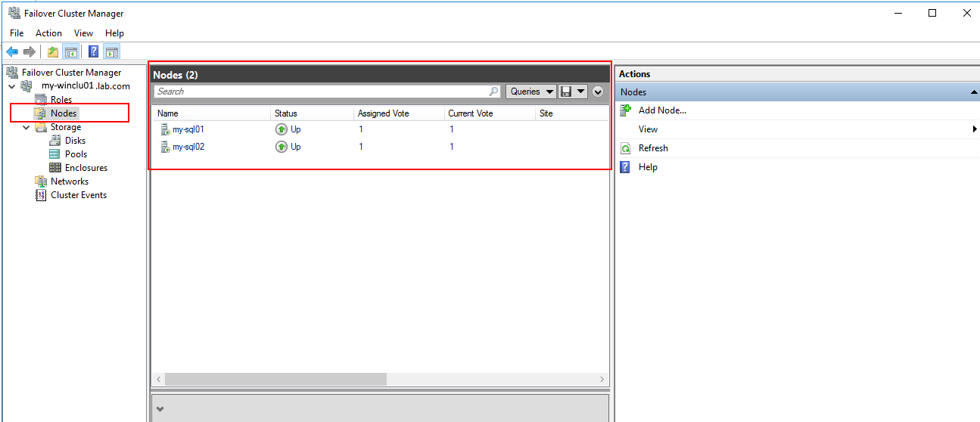
Task: Open the File menu
Action: (x=17, y=33)
